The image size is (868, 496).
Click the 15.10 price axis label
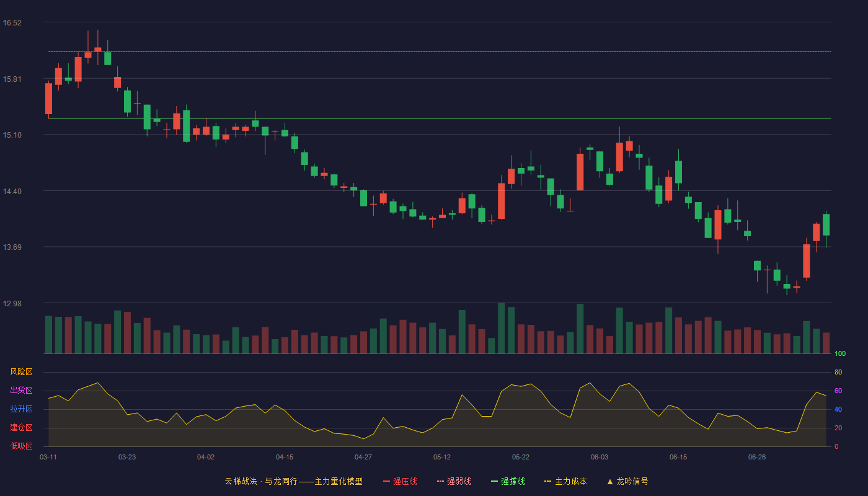click(12, 135)
